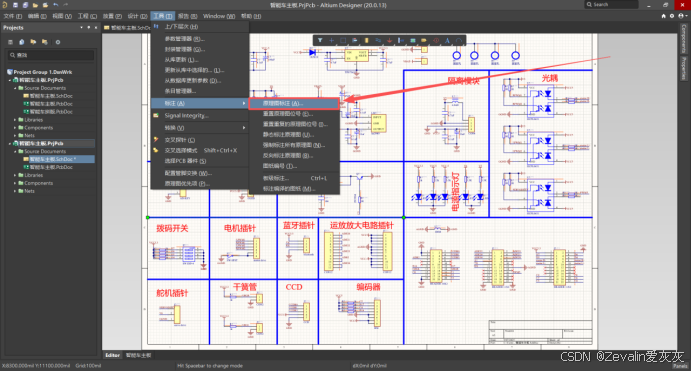Collapse first project's Source Documents folder
The height and width of the screenshot is (371, 692).
15,88
